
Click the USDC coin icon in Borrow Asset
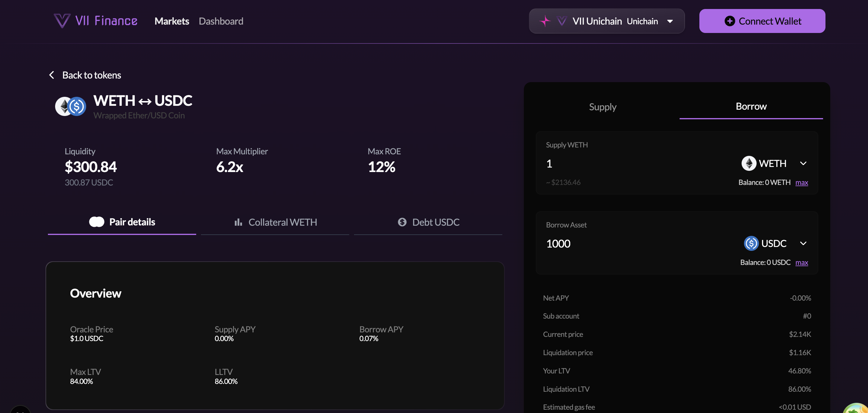click(751, 243)
